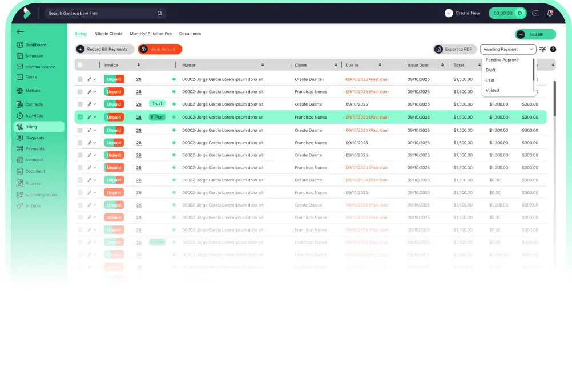Click the help question mark icon
572x392 pixels.
[x=552, y=50]
